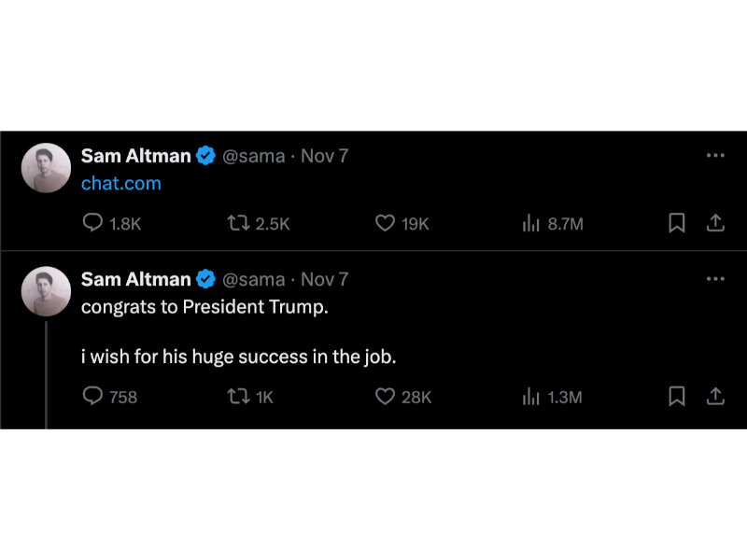Reply to the congrats President Trump tweet
Screen dimensions: 747x560
pyautogui.click(x=93, y=397)
